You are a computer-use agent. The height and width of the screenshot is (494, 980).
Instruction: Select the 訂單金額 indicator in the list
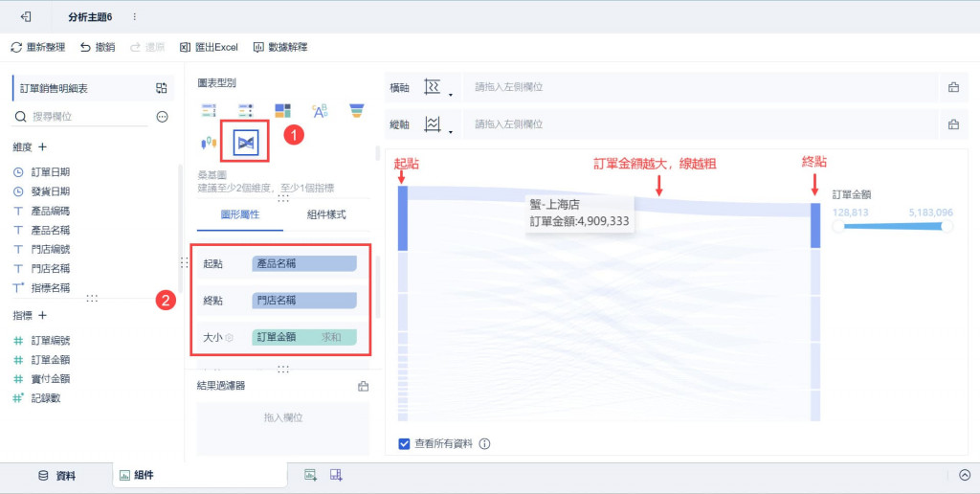(50, 360)
